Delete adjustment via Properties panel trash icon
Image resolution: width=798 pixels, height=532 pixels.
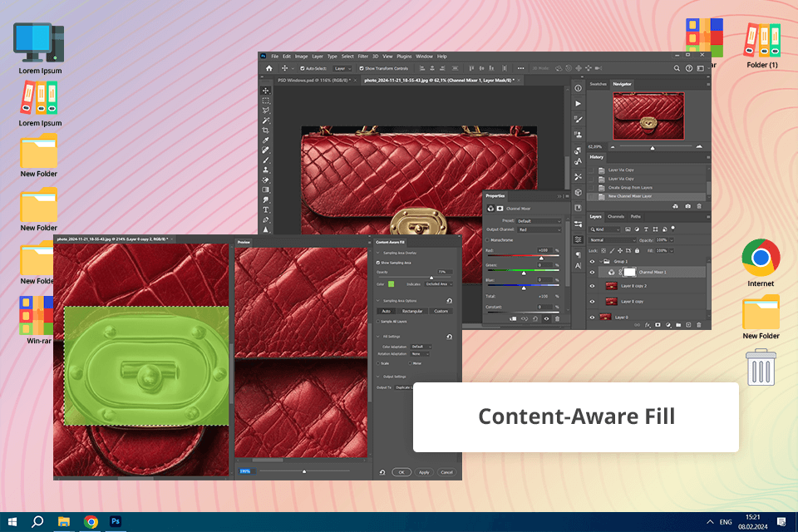557,319
